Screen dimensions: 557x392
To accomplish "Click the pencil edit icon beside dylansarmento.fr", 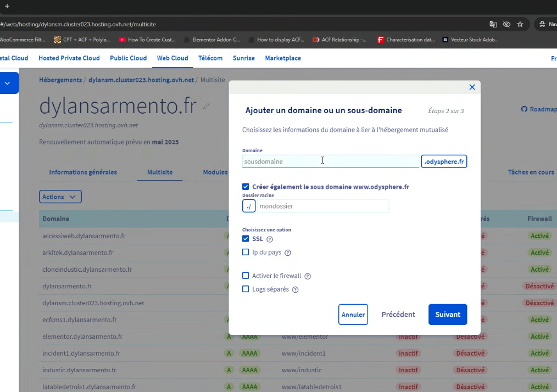I will [x=207, y=106].
